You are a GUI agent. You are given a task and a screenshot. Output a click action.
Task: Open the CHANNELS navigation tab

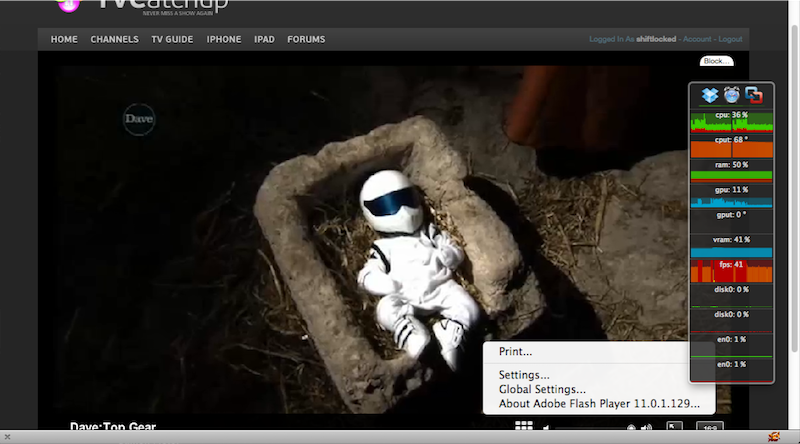point(114,40)
